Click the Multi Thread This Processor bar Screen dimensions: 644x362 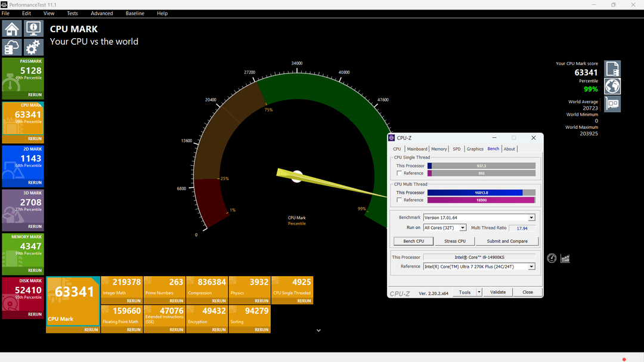(x=481, y=193)
